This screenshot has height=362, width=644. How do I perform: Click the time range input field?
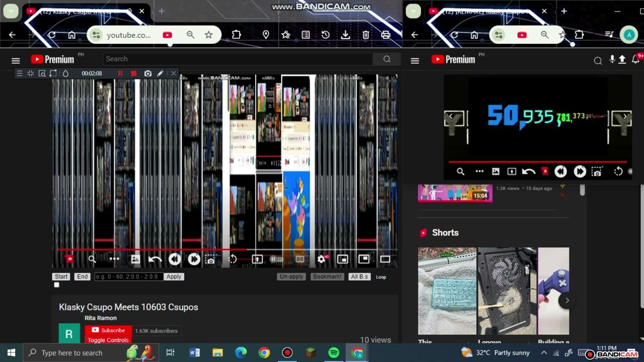pyautogui.click(x=128, y=277)
